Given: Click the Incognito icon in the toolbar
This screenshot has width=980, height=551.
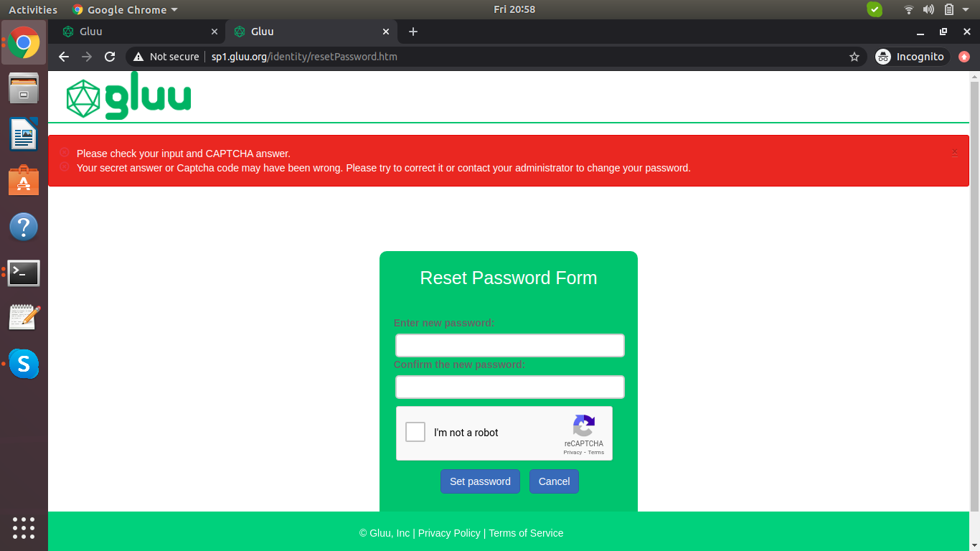Looking at the screenshot, I should coord(883,57).
